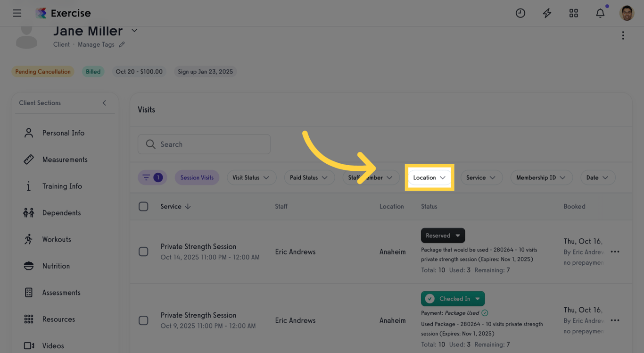644x353 pixels.
Task: Open the hamburger main menu
Action: [x=17, y=13]
